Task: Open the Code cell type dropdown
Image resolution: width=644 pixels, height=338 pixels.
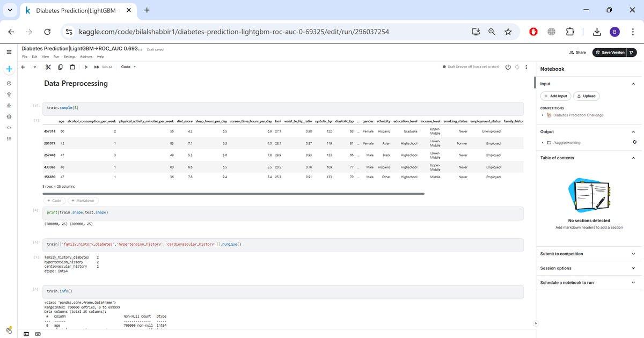Action: click(129, 67)
